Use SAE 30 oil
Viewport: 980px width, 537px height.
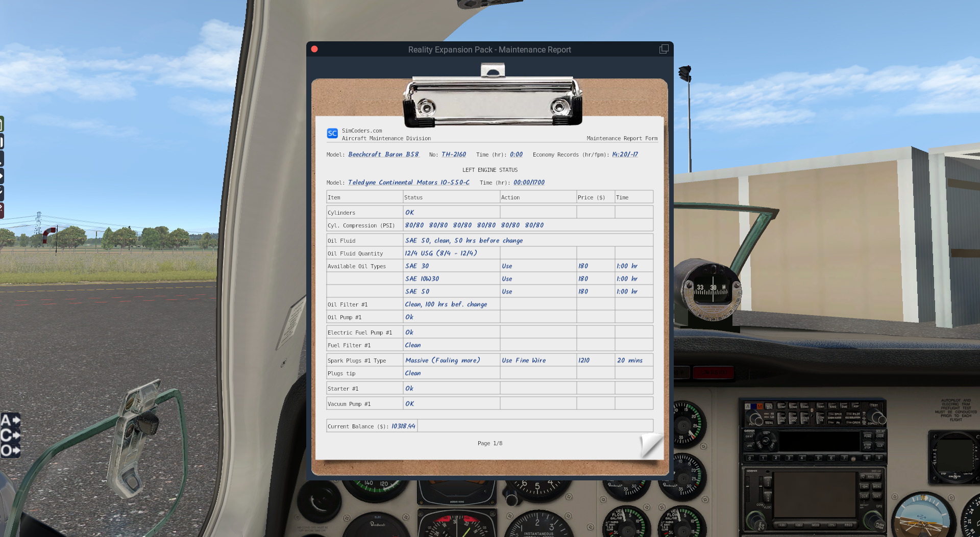pos(507,266)
